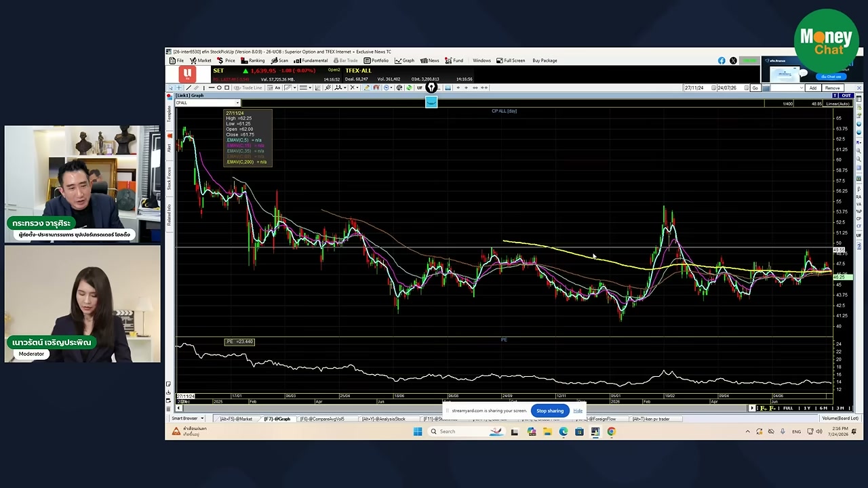
Task: Select the 6M timeframe range button
Action: click(x=823, y=407)
